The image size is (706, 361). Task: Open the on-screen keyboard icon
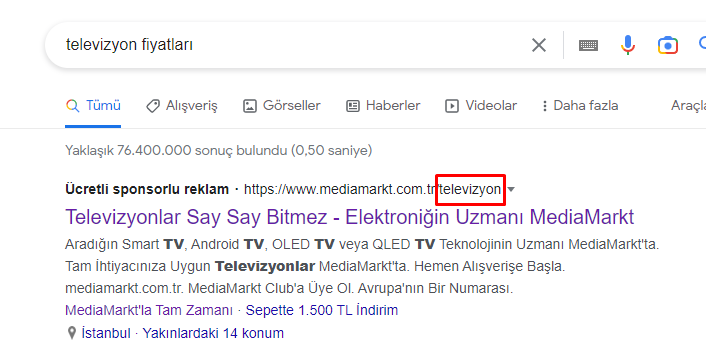(588, 45)
